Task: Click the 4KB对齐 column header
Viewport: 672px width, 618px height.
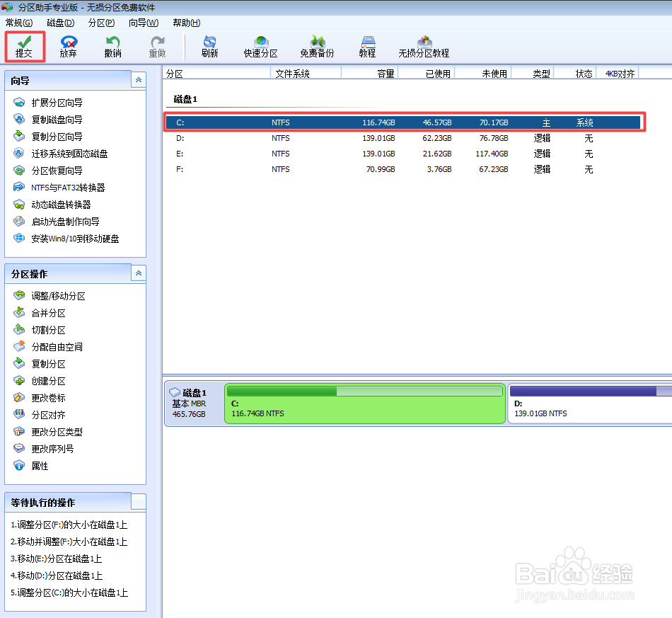Action: 618,74
